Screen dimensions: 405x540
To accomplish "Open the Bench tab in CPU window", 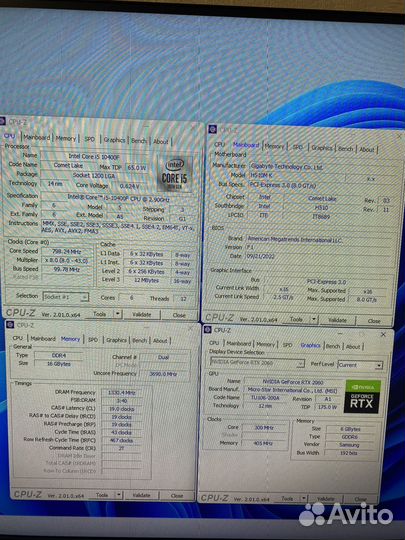I will pos(139,141).
